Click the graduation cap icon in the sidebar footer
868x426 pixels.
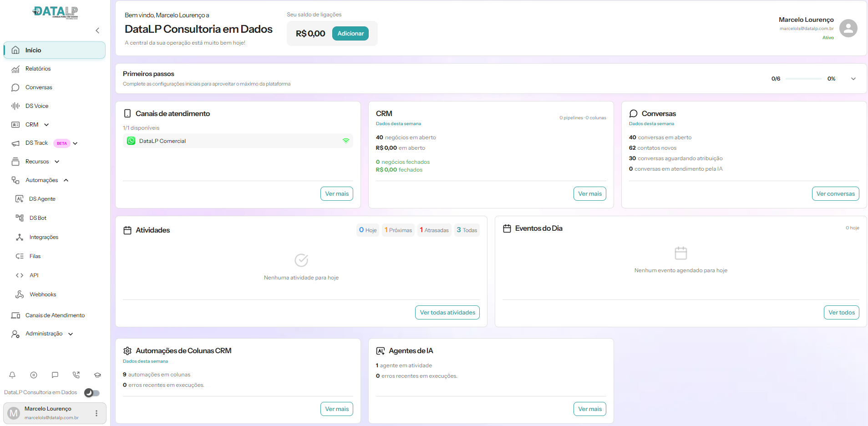(97, 375)
